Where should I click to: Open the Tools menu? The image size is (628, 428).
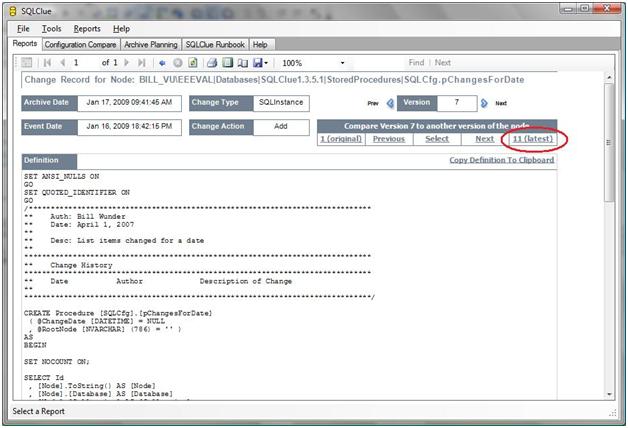(51, 29)
